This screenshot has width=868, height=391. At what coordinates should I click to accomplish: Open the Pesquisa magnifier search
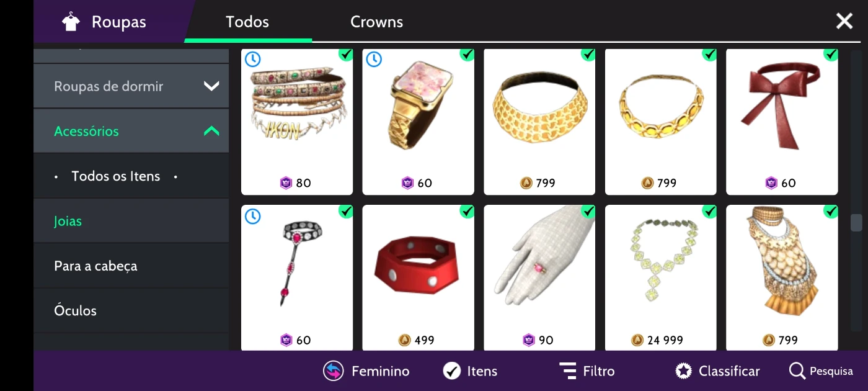[797, 371]
